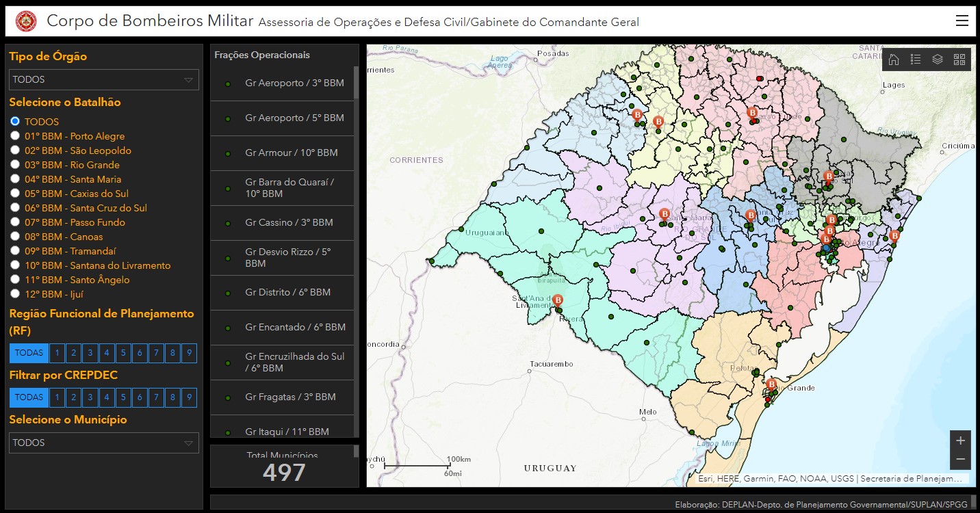Viewport: 980px width, 513px height.
Task: Expand the Tipo de Órgão dropdown
Action: [104, 79]
